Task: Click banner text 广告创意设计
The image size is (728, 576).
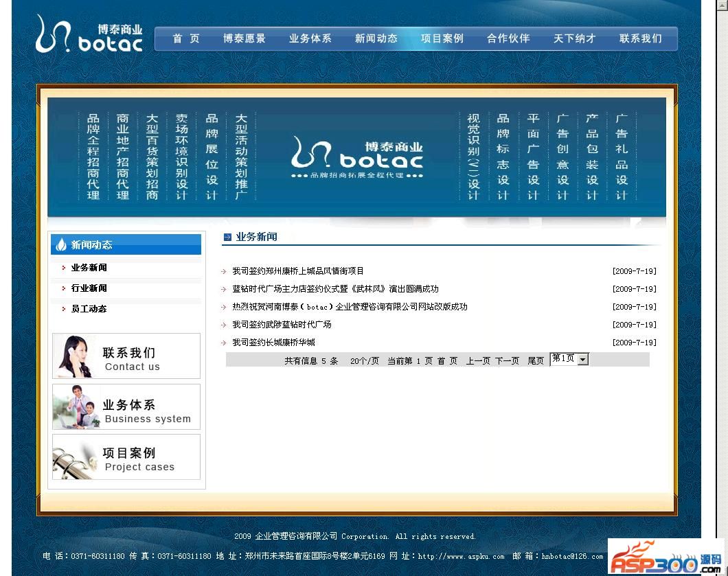Action: point(562,157)
